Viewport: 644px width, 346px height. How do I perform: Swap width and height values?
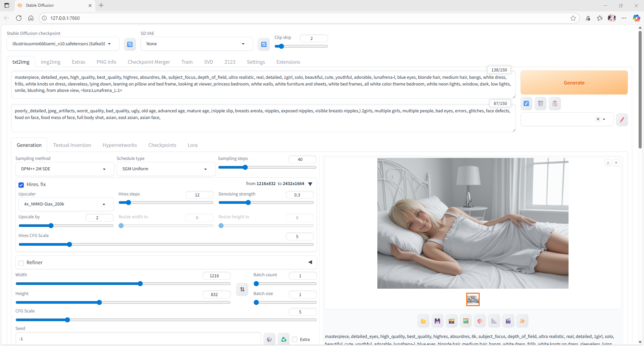(242, 289)
